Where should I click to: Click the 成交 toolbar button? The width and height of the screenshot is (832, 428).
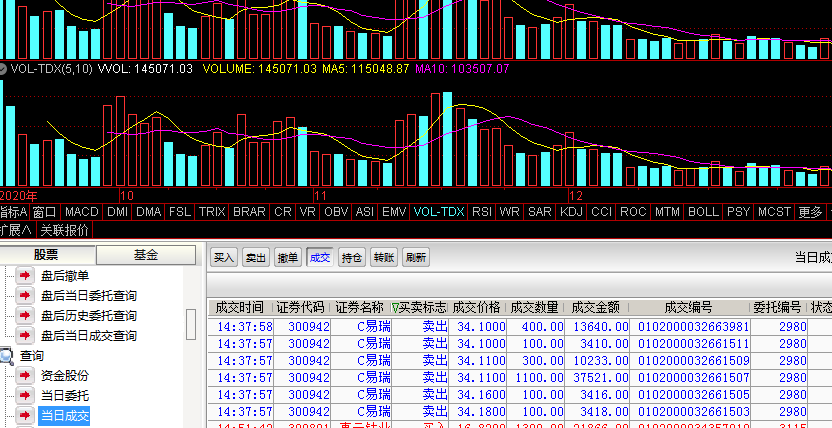click(319, 257)
